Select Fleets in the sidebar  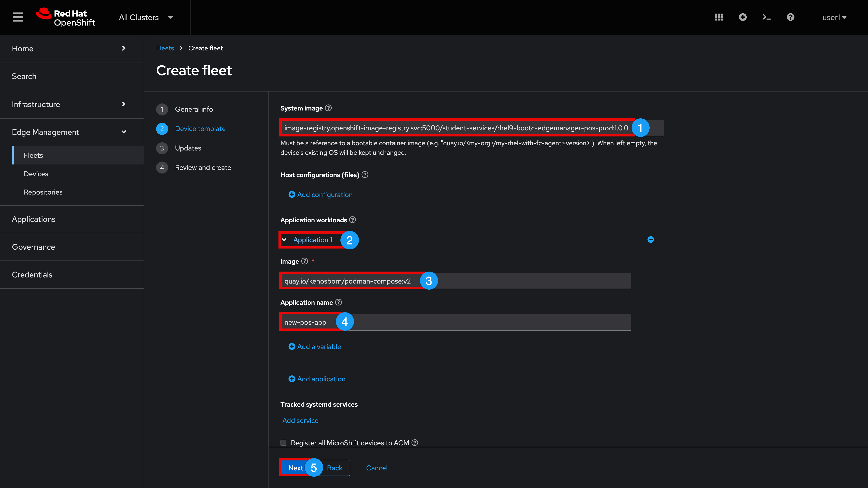[x=78, y=155]
